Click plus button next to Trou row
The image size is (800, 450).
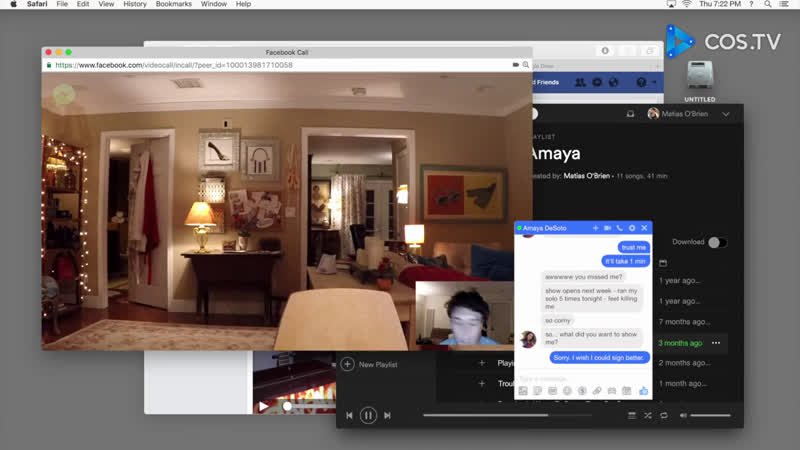pyautogui.click(x=482, y=383)
